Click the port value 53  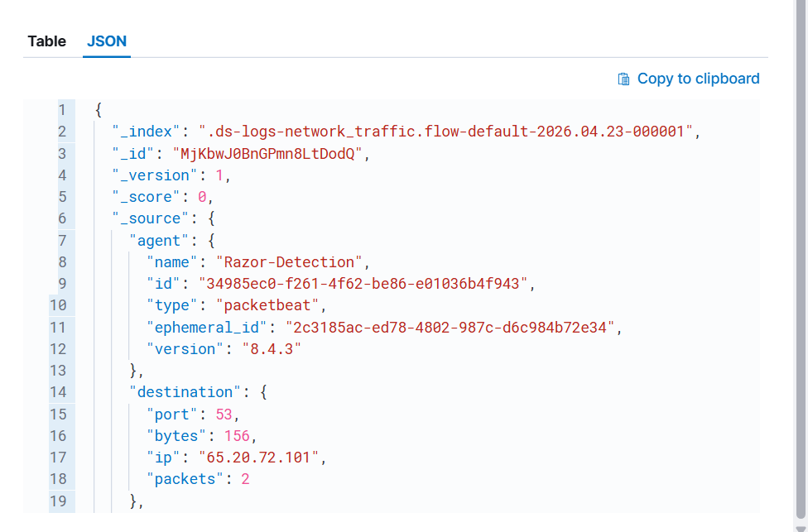click(224, 415)
